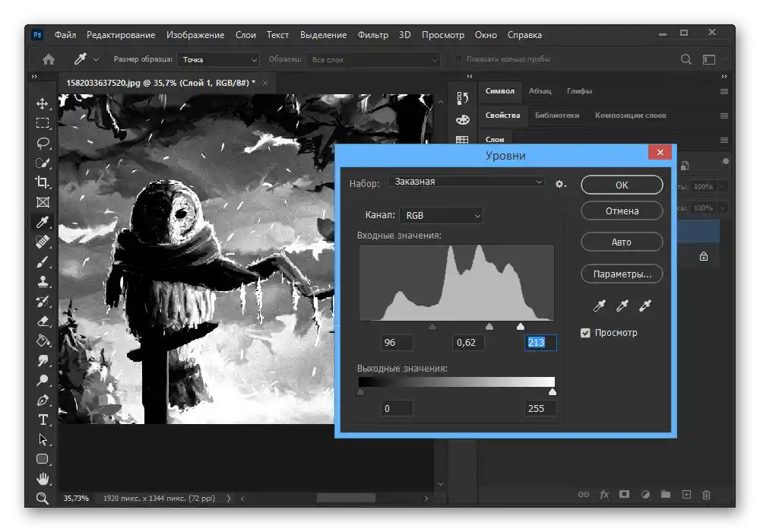Open the Образец Все слои dropdown
The height and width of the screenshot is (532, 760).
373,59
